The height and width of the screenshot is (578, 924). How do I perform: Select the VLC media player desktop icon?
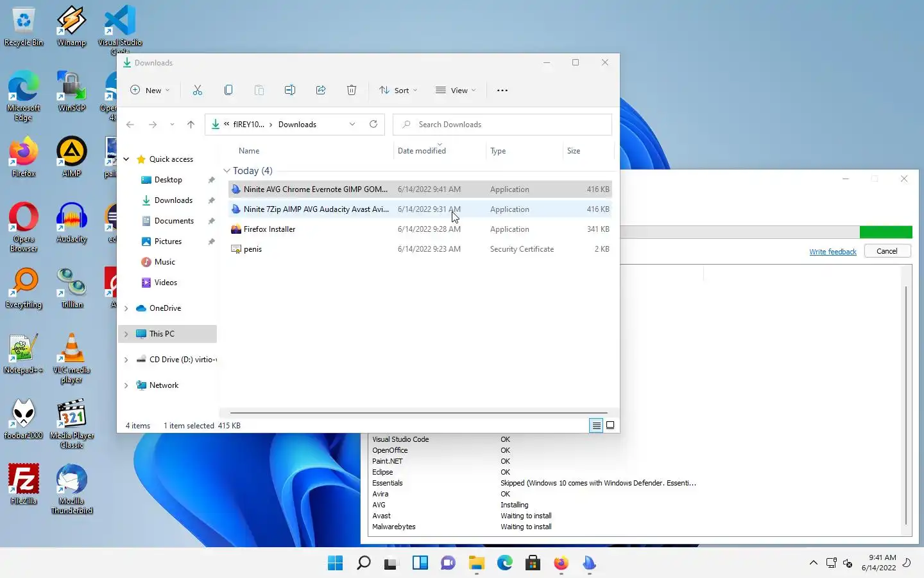click(x=71, y=358)
